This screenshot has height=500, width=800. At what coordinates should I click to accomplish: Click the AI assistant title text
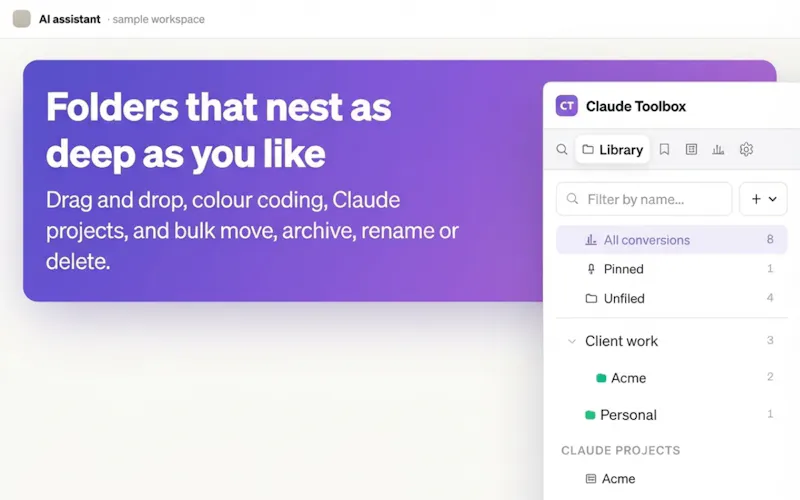[70, 19]
